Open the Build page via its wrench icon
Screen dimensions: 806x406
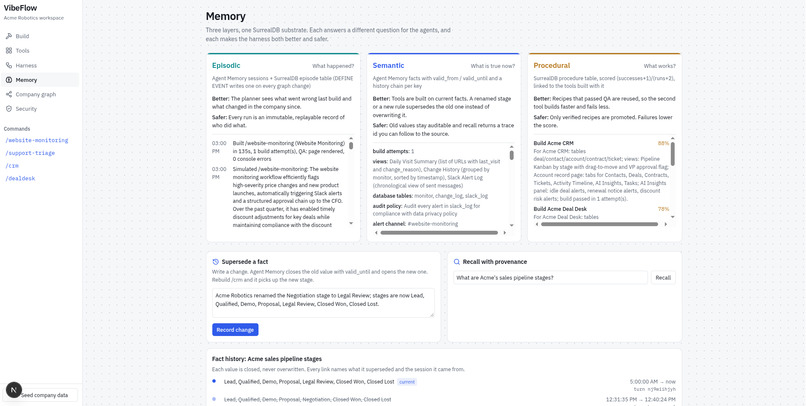click(9, 36)
